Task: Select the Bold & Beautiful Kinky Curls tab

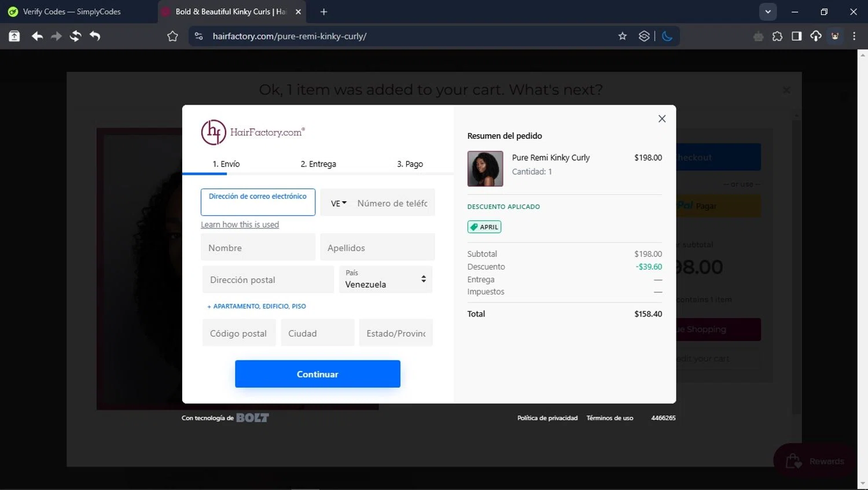Action: point(231,12)
